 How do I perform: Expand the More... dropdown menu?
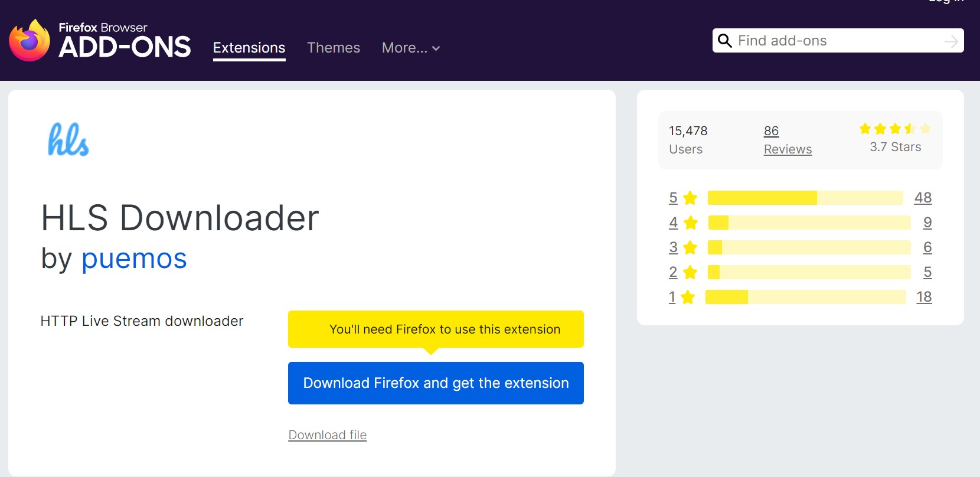coord(411,48)
